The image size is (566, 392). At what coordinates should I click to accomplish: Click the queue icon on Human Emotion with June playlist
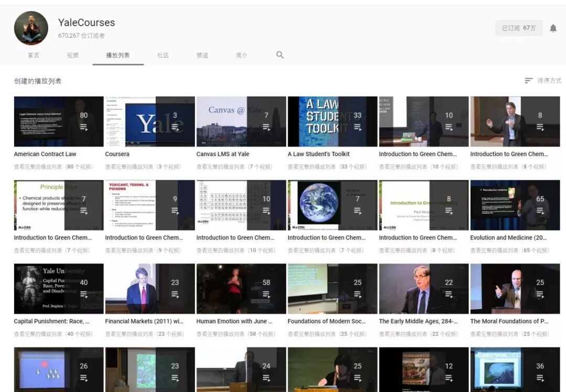(x=266, y=294)
